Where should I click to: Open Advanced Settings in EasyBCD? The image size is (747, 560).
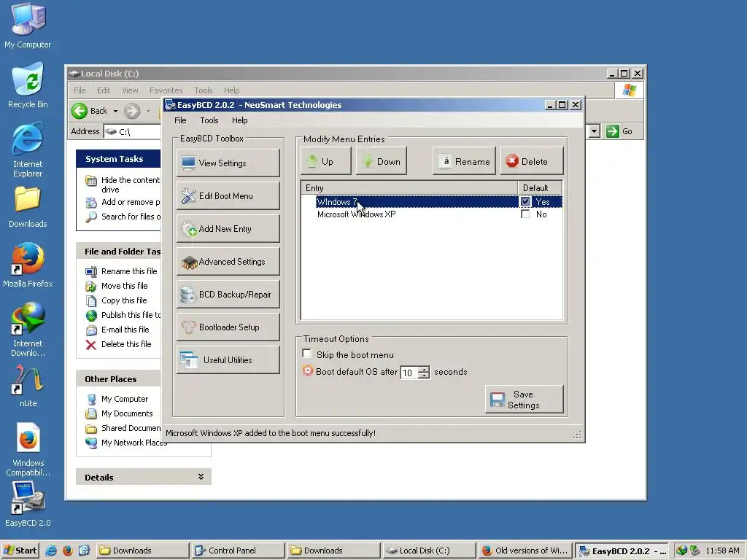228,262
